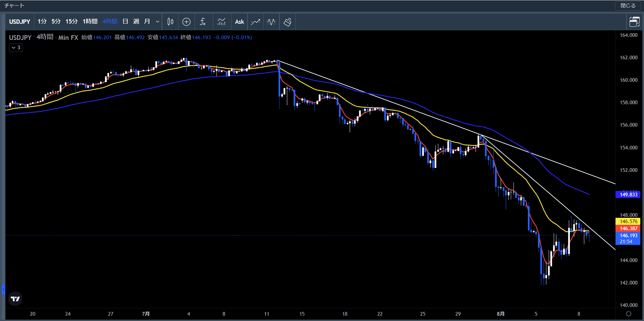
Task: Switch to the 1時間 timeframe
Action: pyautogui.click(x=90, y=21)
